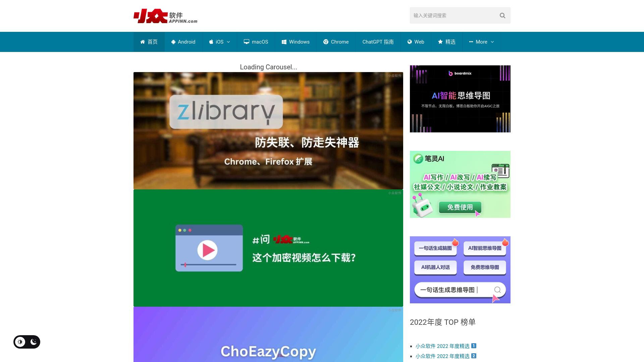Open the ChoEazyCopy banner
This screenshot has width=644, height=362.
click(x=268, y=335)
